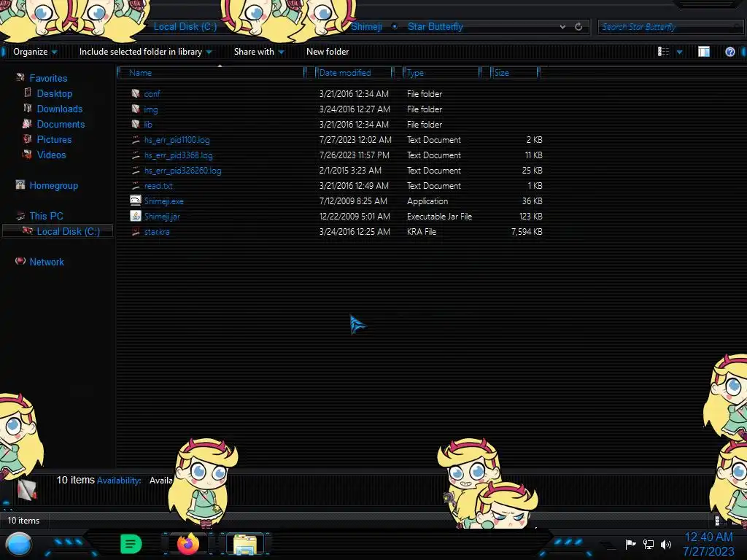The image size is (747, 560).
Task: Click the File Explorer taskbar icon
Action: (x=245, y=544)
